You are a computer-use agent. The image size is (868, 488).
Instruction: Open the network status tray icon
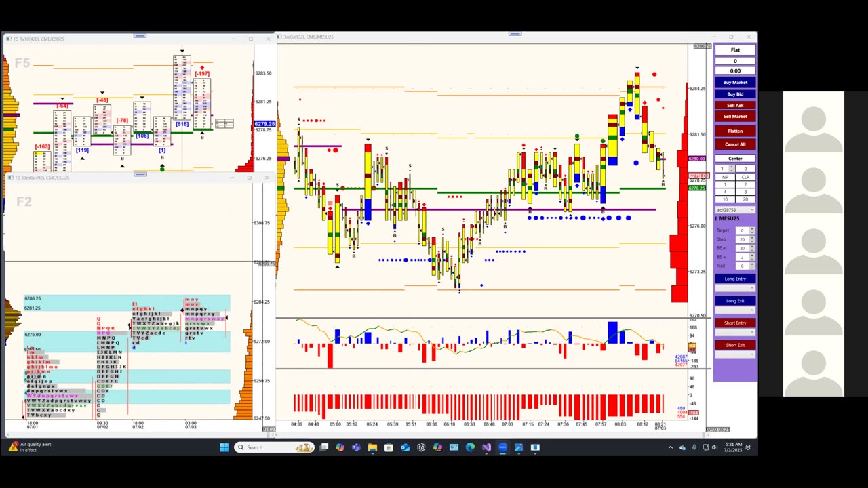click(x=706, y=447)
